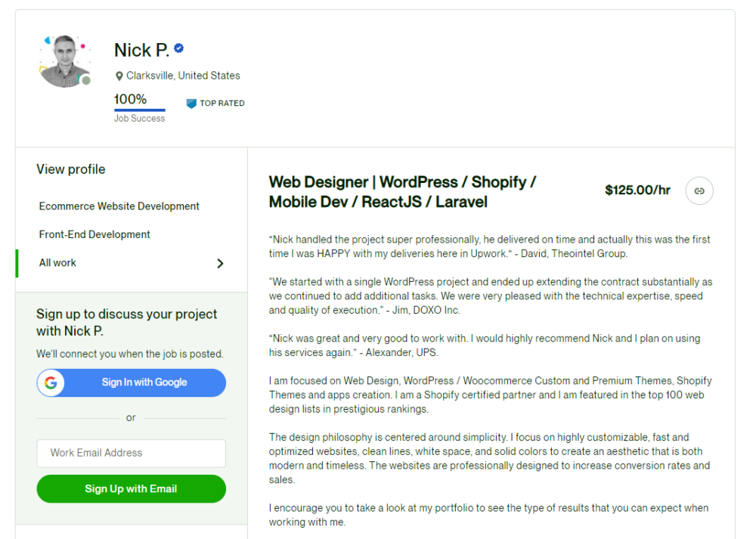
Task: Click the Alexander, UPS testimonial paragraph
Action: coord(485,345)
